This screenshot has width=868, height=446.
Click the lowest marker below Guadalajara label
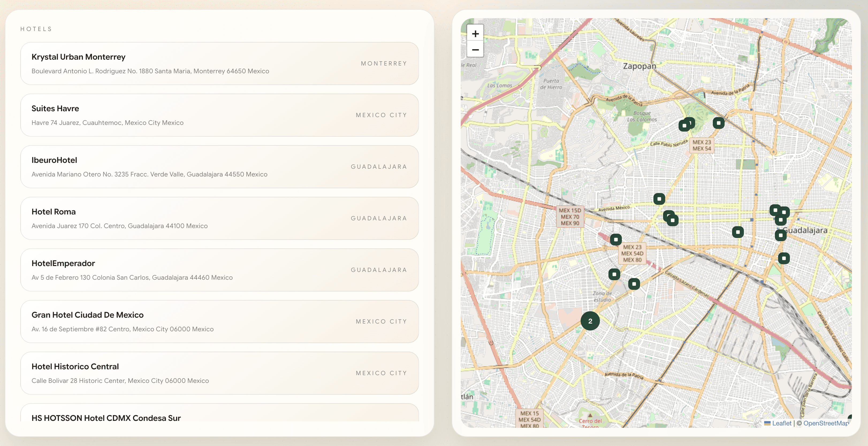[784, 258]
